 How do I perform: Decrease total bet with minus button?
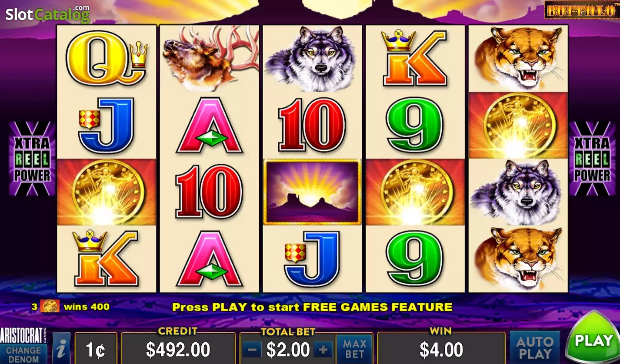tap(251, 349)
